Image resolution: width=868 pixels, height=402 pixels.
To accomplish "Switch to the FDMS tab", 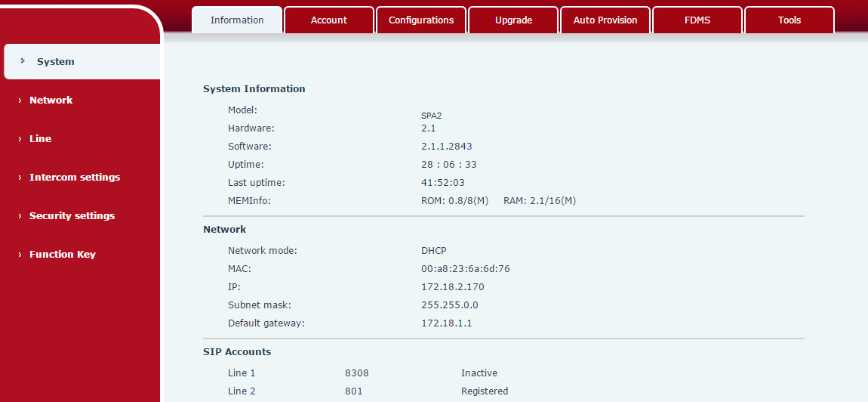I will (697, 20).
